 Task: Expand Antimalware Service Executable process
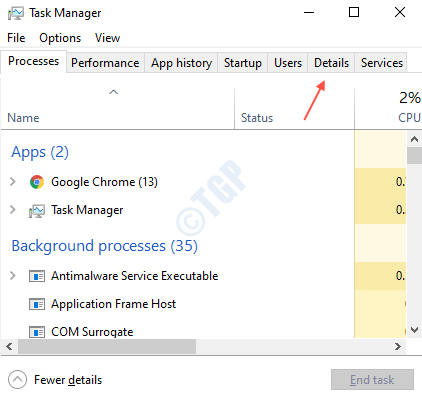coord(13,276)
